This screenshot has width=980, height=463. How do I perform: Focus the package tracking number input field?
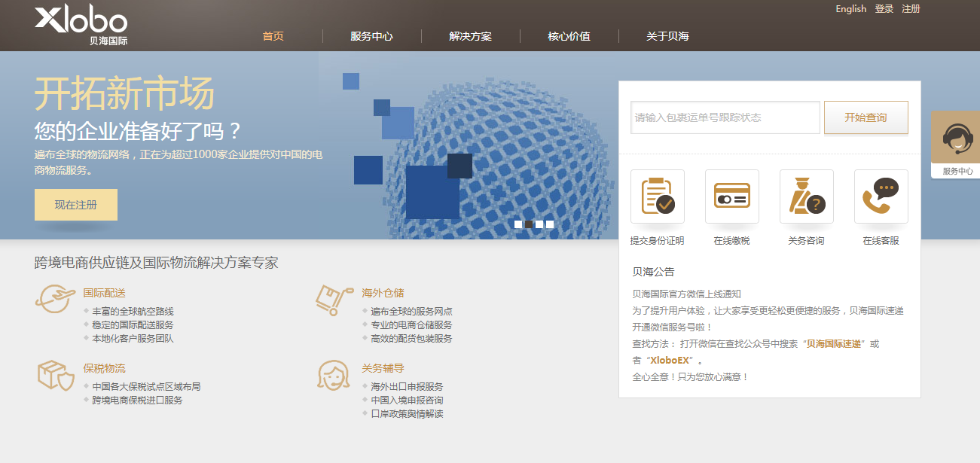pos(725,117)
